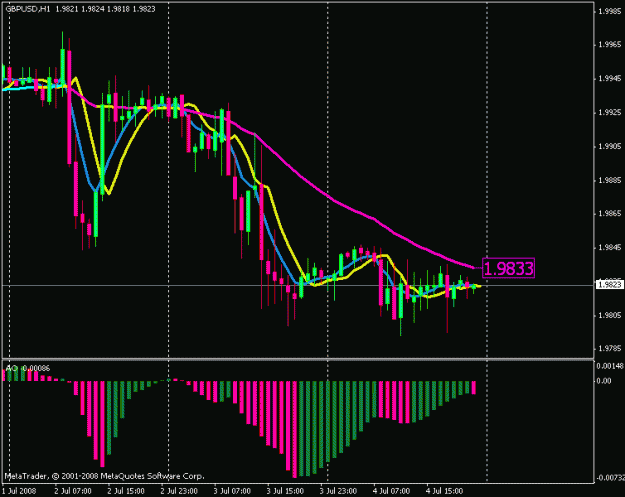This screenshot has height=497, width=625.
Task: Click the 1.9905 price scale value
Action: point(610,146)
